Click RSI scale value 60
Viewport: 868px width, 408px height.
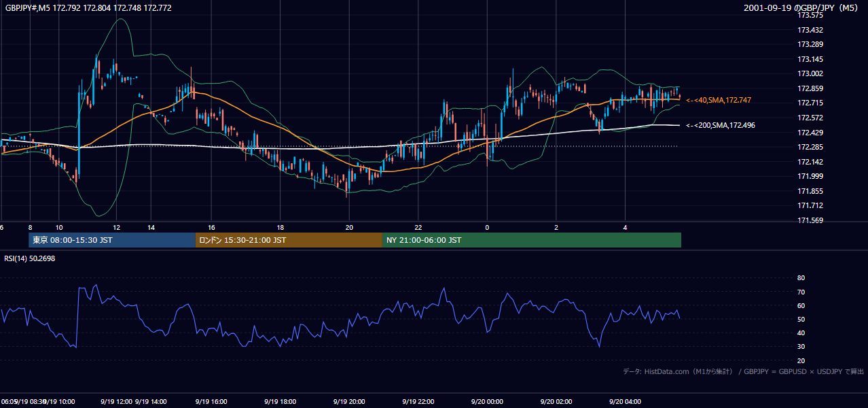coord(801,305)
